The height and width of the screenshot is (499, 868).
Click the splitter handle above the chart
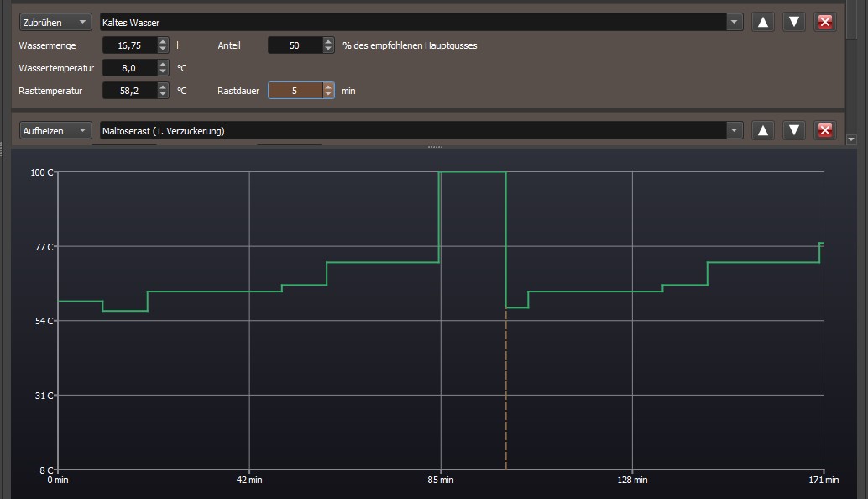434,147
